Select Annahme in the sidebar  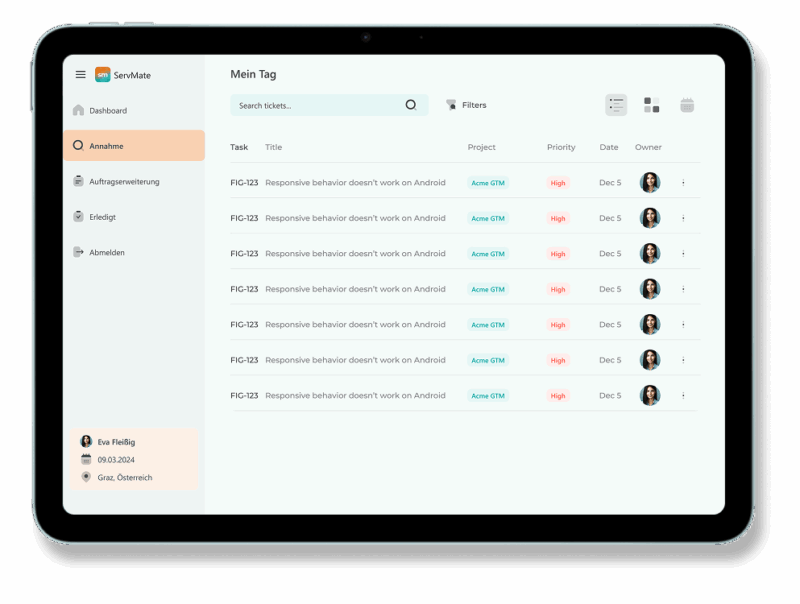pyautogui.click(x=106, y=146)
